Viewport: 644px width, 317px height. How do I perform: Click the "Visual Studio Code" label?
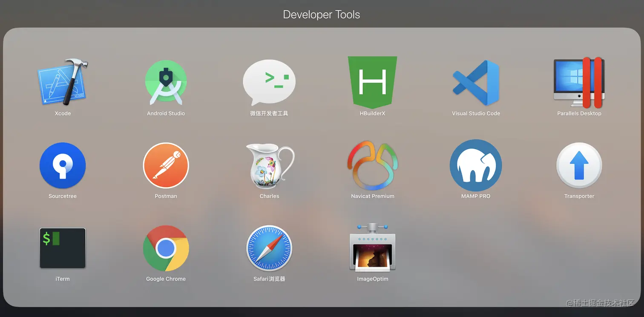476,113
